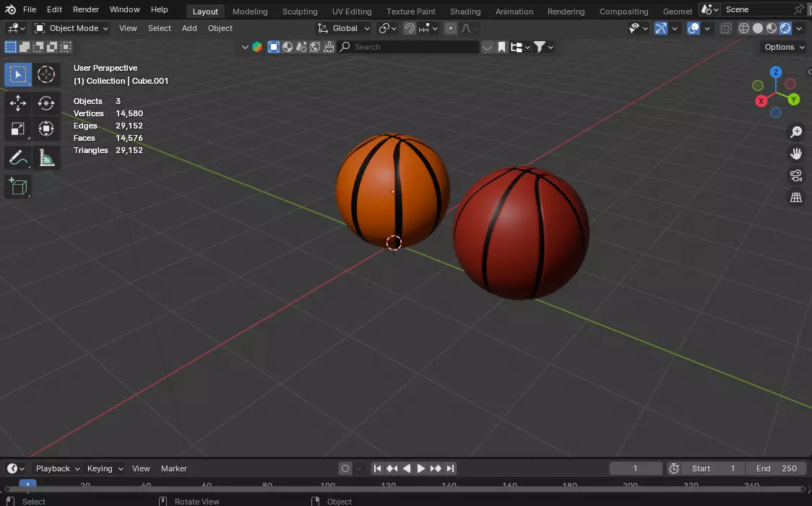Open the Keying dropdown
812x506 pixels.
point(105,468)
